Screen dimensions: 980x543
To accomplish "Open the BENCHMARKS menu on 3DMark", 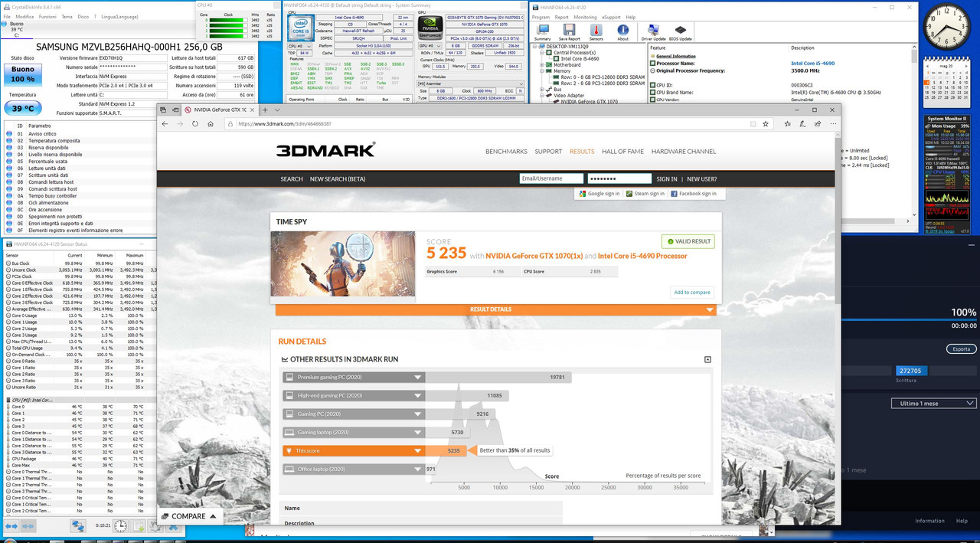I will (x=506, y=152).
